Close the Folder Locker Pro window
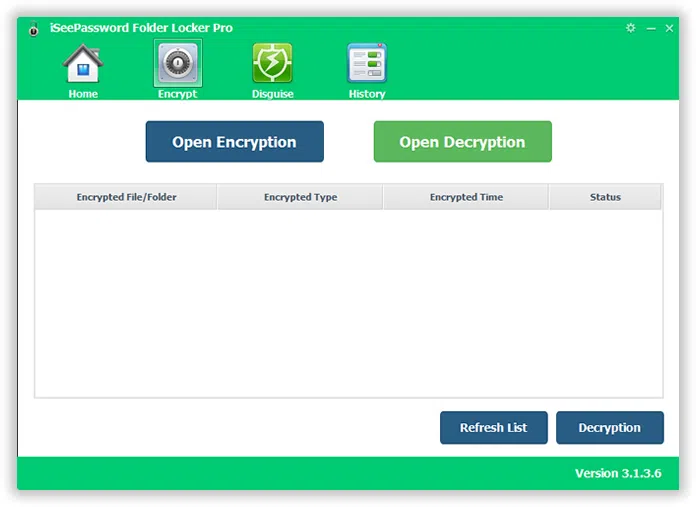Image resolution: width=696 pixels, height=507 pixels. (x=669, y=28)
